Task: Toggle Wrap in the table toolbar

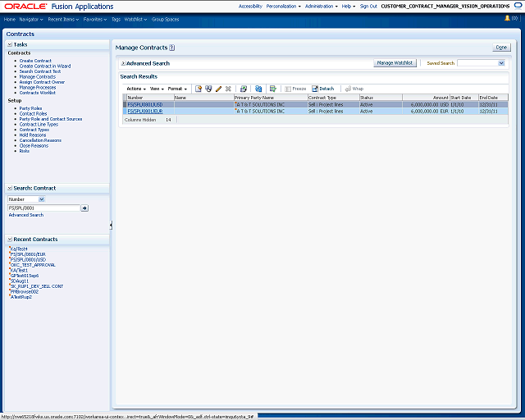Action: 354,89
